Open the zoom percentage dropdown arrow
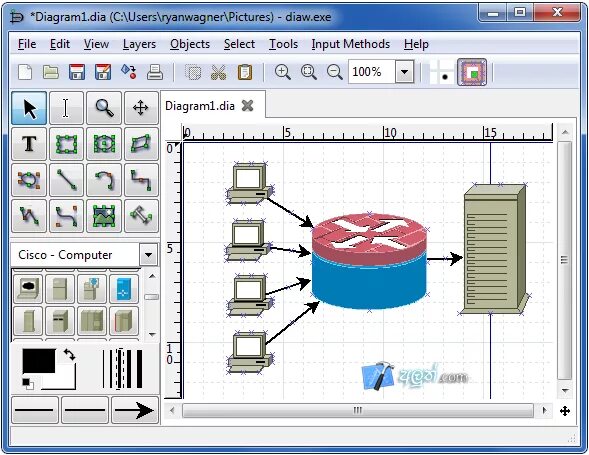 click(405, 71)
